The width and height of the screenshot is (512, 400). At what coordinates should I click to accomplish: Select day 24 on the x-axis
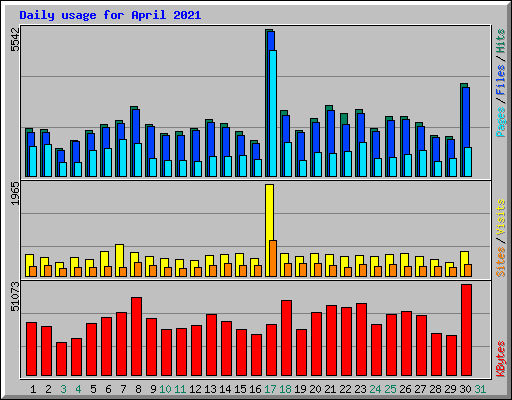[x=375, y=389]
